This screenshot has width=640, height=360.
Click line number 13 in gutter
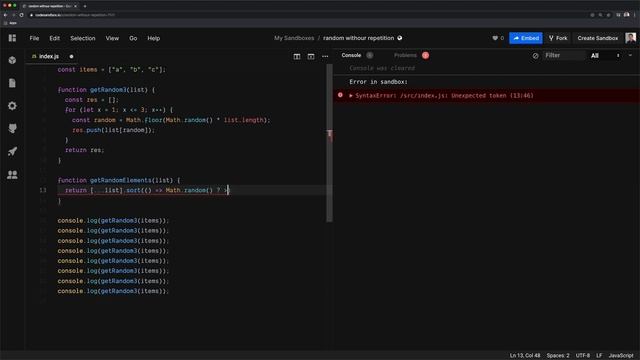(x=43, y=190)
